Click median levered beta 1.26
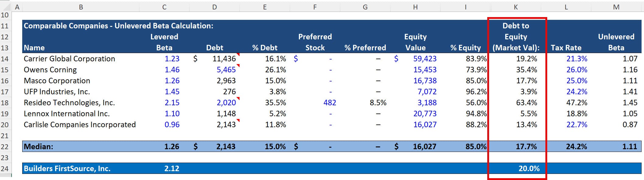The image size is (644, 180). 172,146
